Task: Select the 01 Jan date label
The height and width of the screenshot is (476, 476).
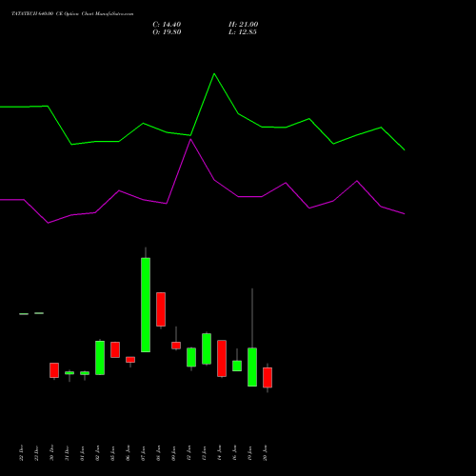Action: [82, 453]
